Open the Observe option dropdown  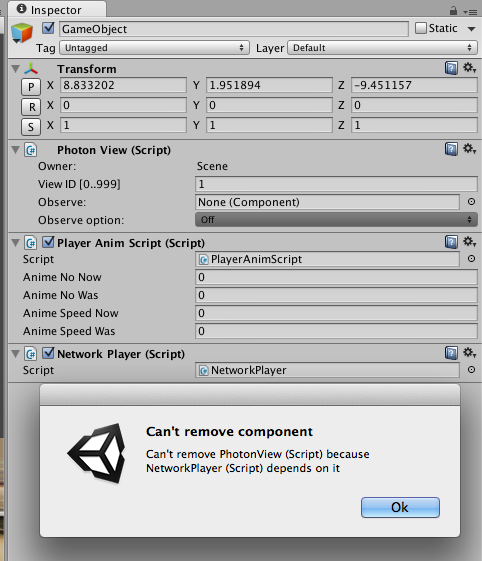pos(336,220)
